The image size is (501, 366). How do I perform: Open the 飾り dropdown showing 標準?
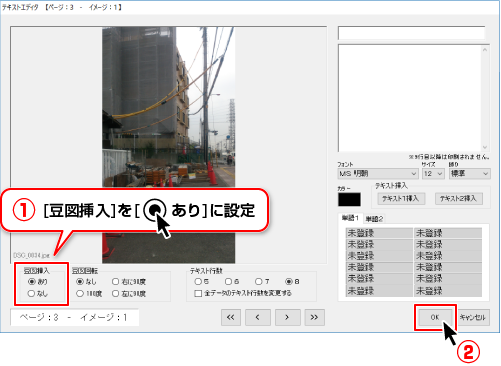(469, 174)
